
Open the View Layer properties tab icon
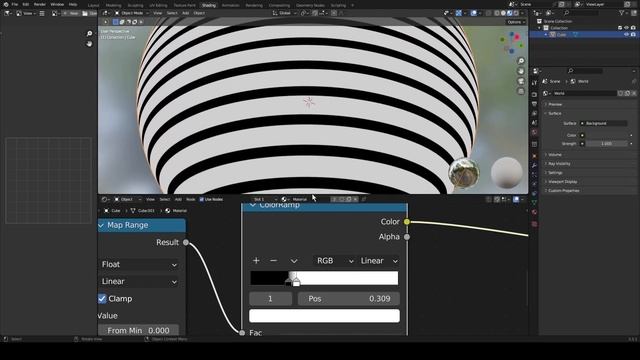tap(534, 113)
